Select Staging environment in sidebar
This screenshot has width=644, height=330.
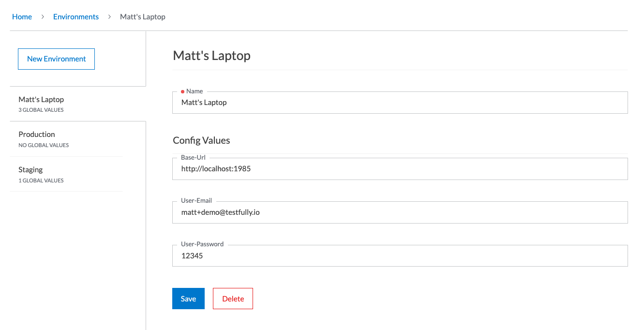click(66, 174)
